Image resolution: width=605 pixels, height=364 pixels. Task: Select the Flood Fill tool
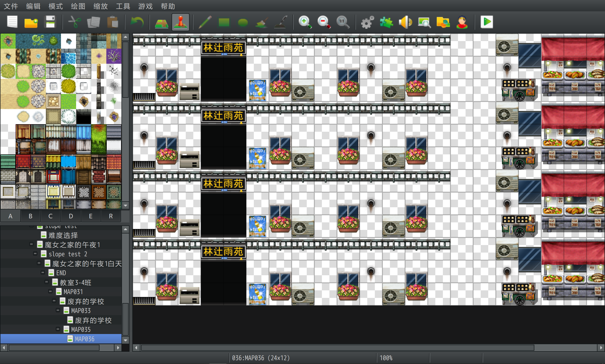pyautogui.click(x=262, y=22)
